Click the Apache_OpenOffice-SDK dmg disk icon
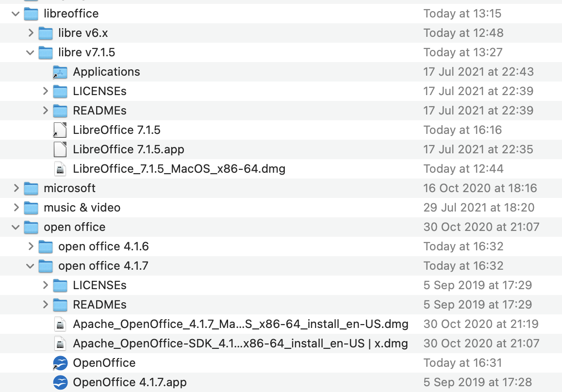Image resolution: width=562 pixels, height=392 pixels. 60,343
